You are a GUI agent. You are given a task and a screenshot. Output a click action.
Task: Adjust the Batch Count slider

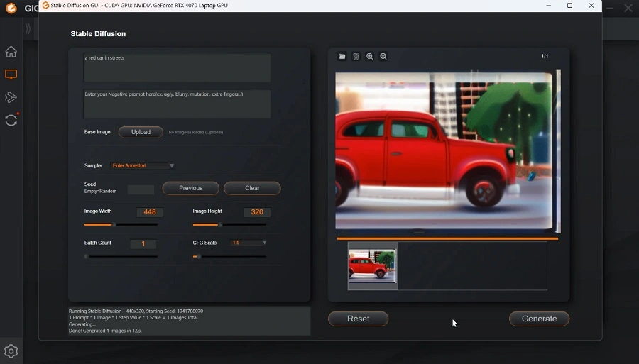point(121,257)
